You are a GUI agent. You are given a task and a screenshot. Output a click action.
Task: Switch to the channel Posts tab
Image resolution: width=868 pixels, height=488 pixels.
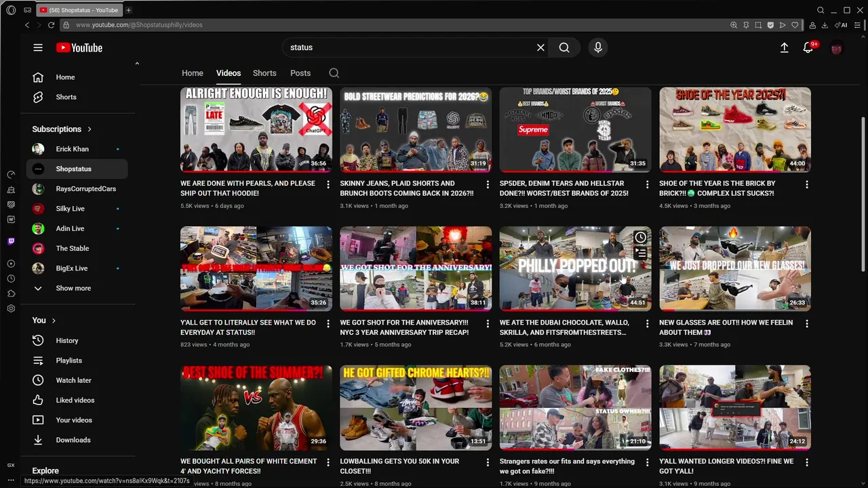[x=300, y=73]
